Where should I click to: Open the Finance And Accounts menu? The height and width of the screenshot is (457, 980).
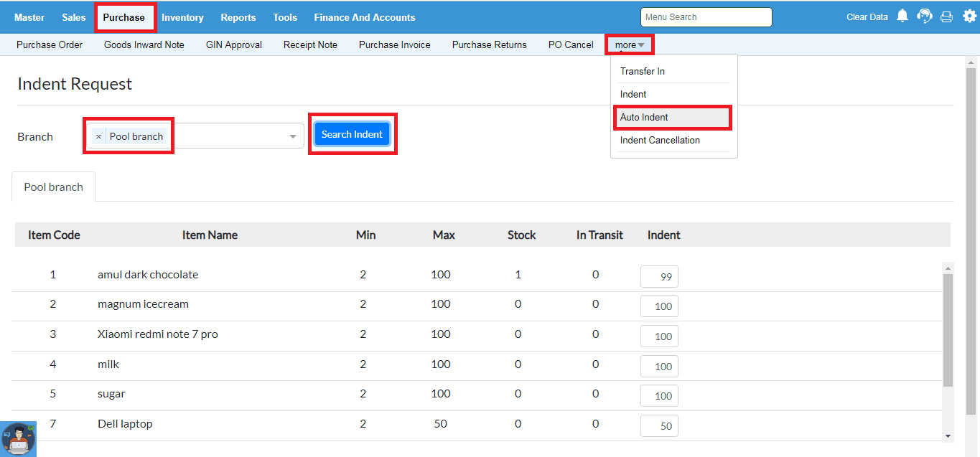click(x=364, y=17)
